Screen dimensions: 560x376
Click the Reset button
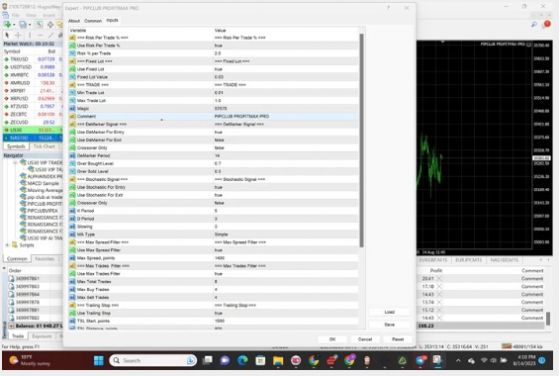coord(398,339)
